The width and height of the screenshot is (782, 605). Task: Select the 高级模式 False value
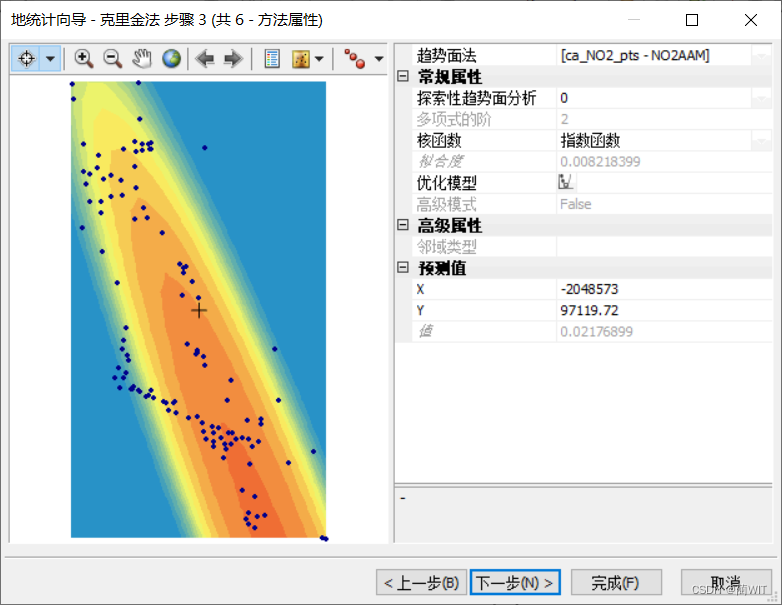(576, 204)
